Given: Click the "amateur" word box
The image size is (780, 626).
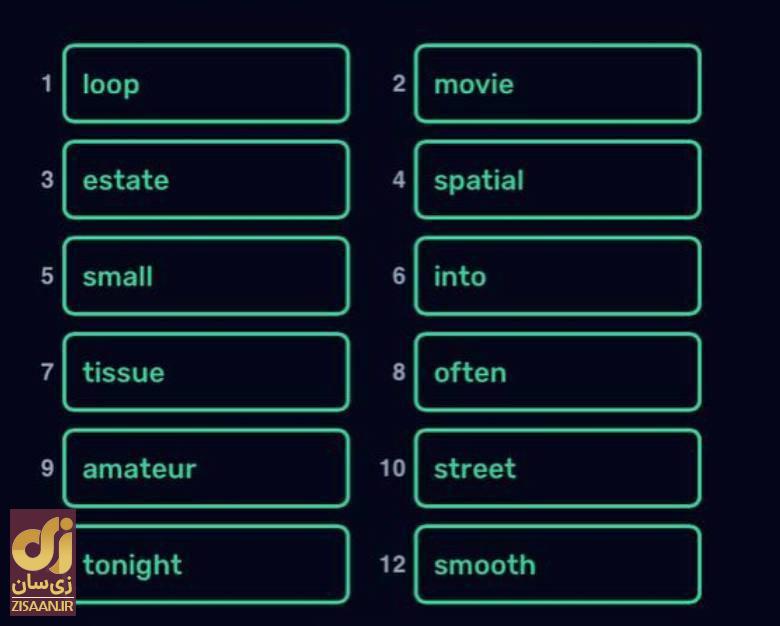Looking at the screenshot, I should coord(206,468).
